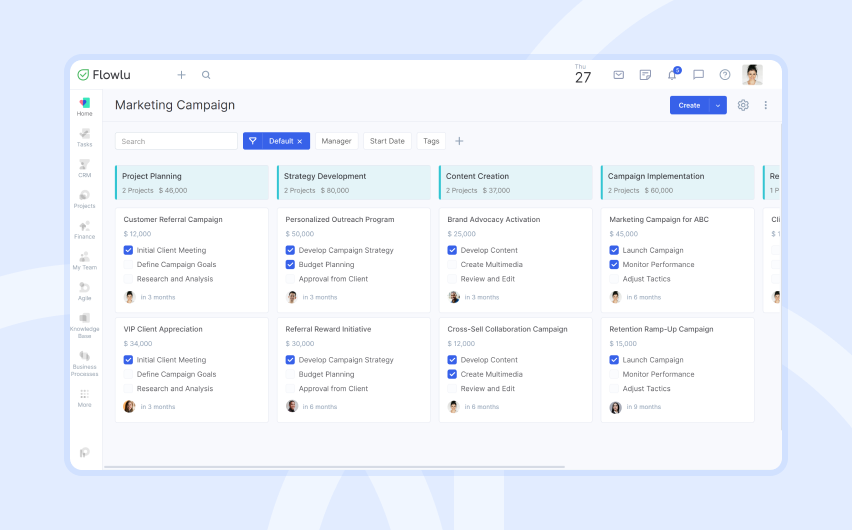
Task: Open the chat messages icon
Action: pyautogui.click(x=698, y=75)
